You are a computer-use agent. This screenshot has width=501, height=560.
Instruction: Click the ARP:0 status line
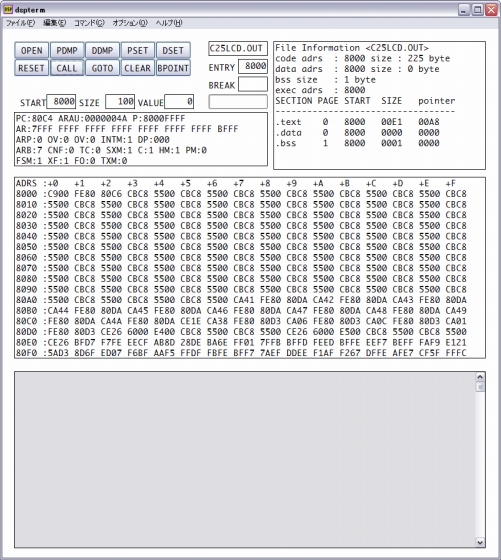pos(92,140)
